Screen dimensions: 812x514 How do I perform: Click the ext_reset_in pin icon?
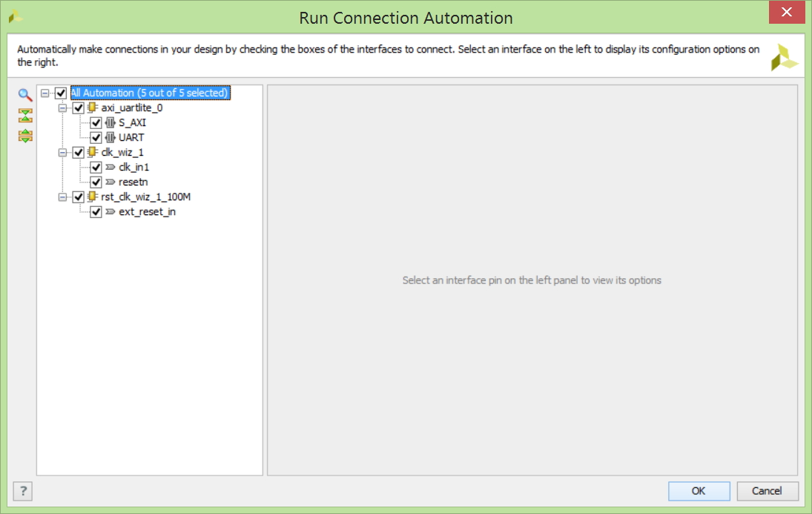[110, 212]
